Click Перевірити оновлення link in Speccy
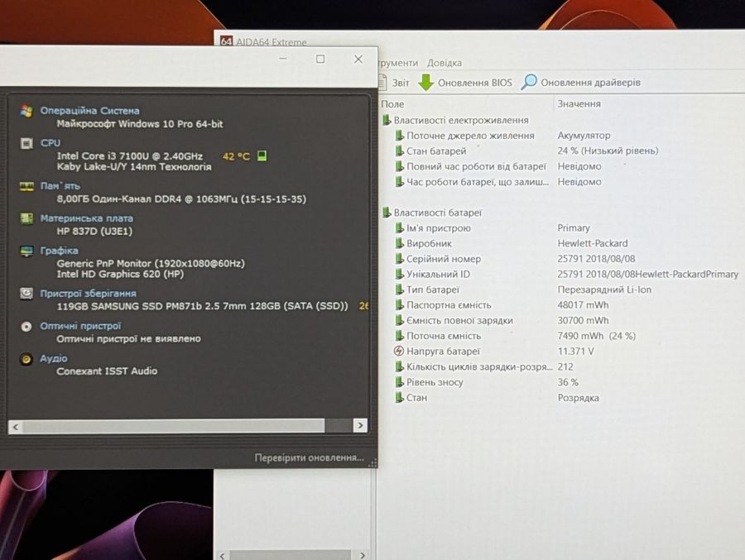The height and width of the screenshot is (560, 745). click(309, 457)
